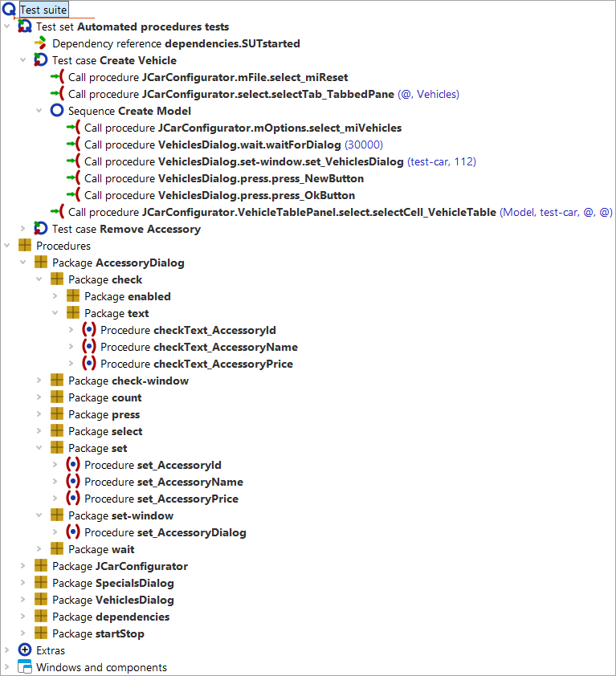Viewport: 616px width, 676px height.
Task: Select the Package SpecialsDialog item
Action: (x=112, y=583)
